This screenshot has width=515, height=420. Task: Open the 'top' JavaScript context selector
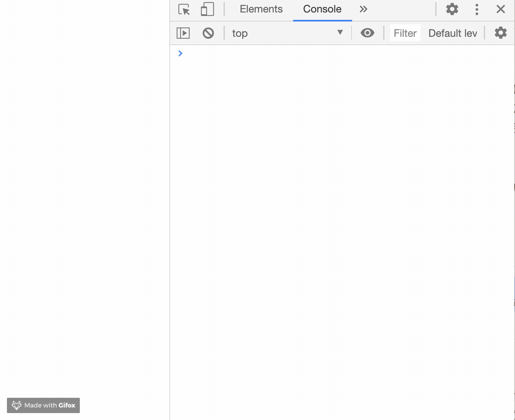tap(285, 33)
